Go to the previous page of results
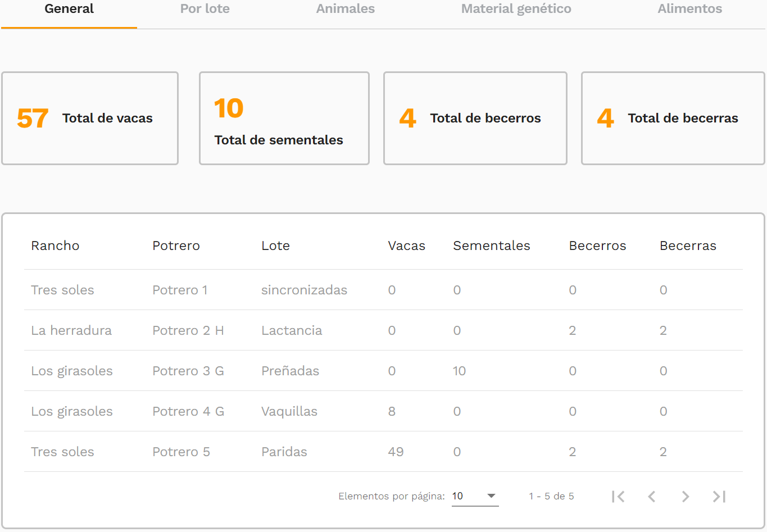The height and width of the screenshot is (532, 767). (x=652, y=497)
